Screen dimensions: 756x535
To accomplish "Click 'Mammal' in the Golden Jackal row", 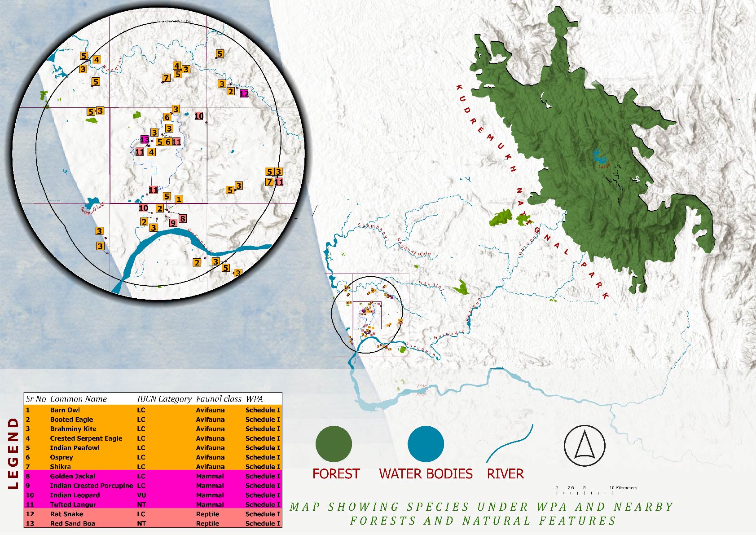I will pos(210,476).
